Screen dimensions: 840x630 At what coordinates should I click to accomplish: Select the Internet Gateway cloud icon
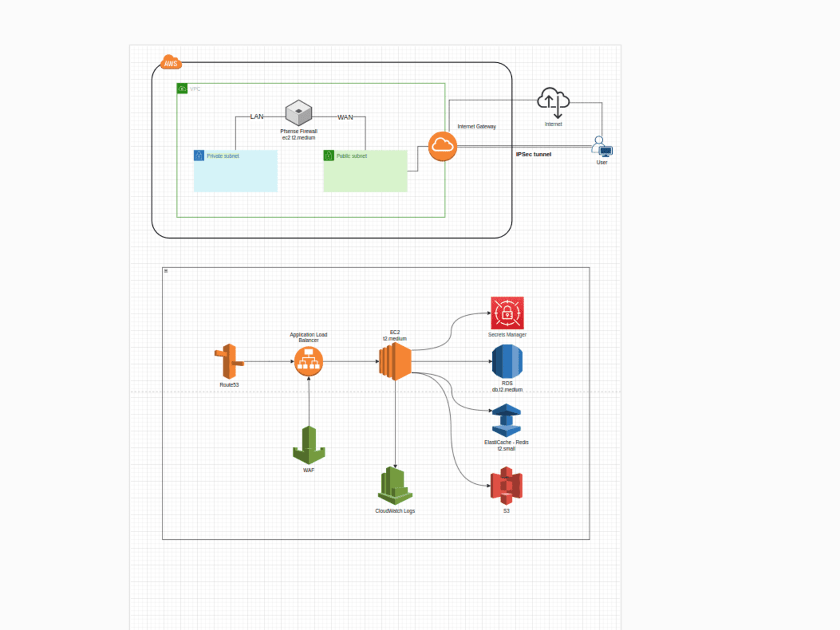click(x=442, y=146)
